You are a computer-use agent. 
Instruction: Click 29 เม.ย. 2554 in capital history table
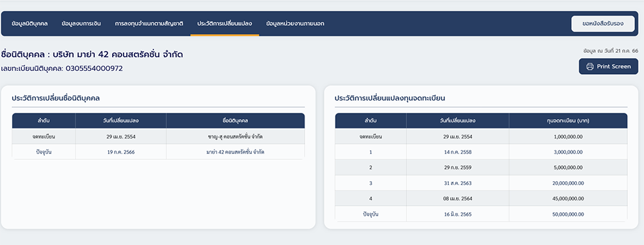457,137
